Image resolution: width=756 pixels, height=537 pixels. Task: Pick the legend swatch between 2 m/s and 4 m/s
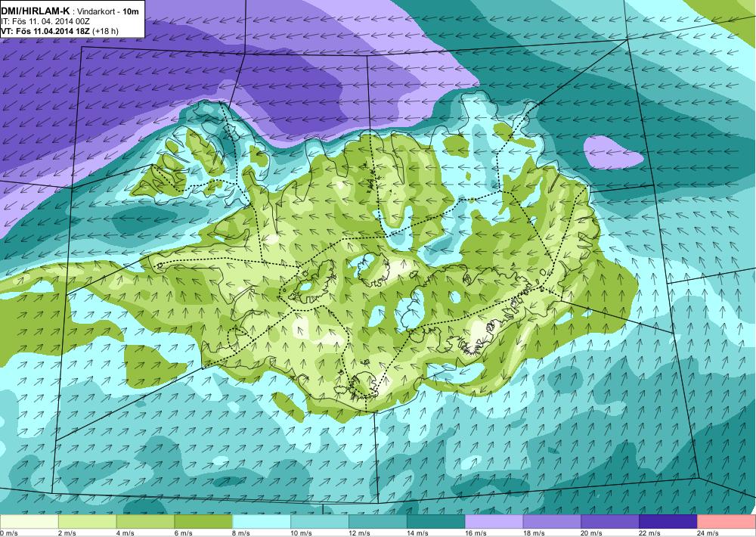click(x=87, y=522)
